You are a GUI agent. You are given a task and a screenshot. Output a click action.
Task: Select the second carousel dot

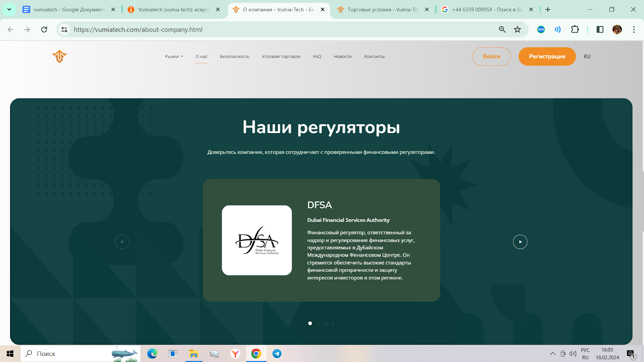tap(318, 323)
